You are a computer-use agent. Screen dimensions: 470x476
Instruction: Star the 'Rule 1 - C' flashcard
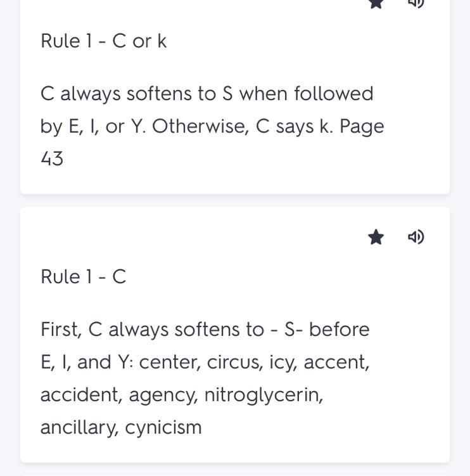(376, 237)
